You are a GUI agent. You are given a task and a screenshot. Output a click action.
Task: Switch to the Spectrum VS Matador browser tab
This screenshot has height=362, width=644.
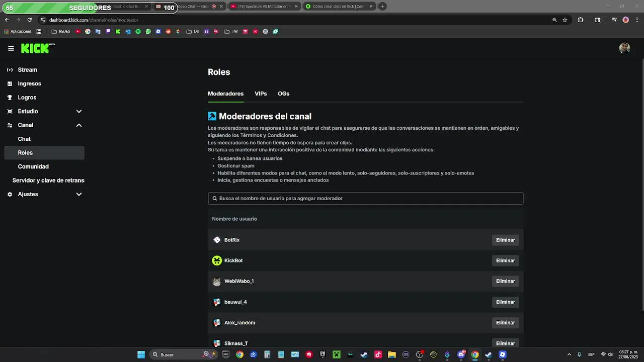(265, 7)
